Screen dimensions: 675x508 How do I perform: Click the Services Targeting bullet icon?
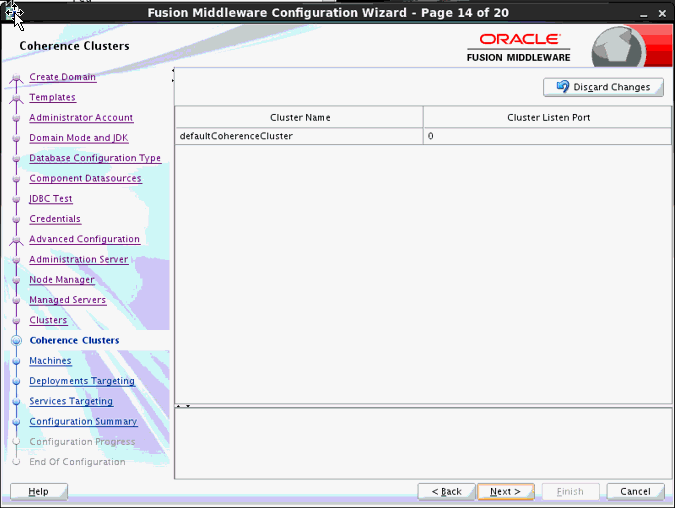(16, 401)
